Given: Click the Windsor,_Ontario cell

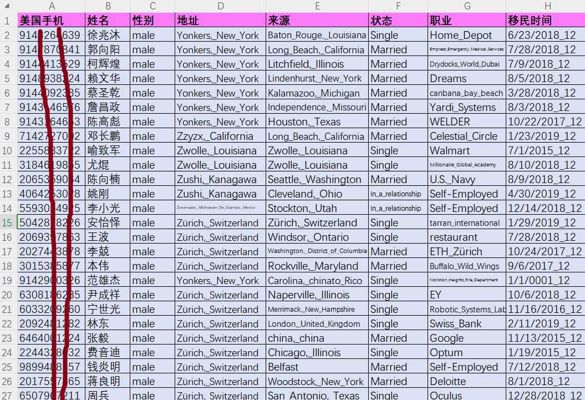Looking at the screenshot, I should click(317, 237).
